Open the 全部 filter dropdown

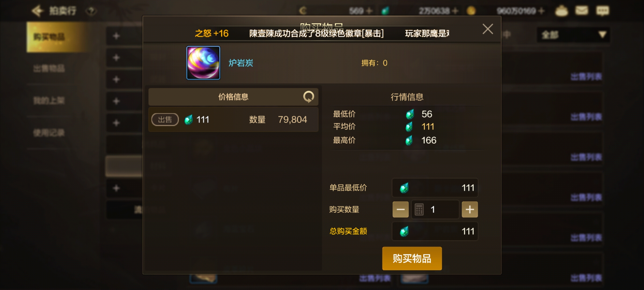pos(573,35)
